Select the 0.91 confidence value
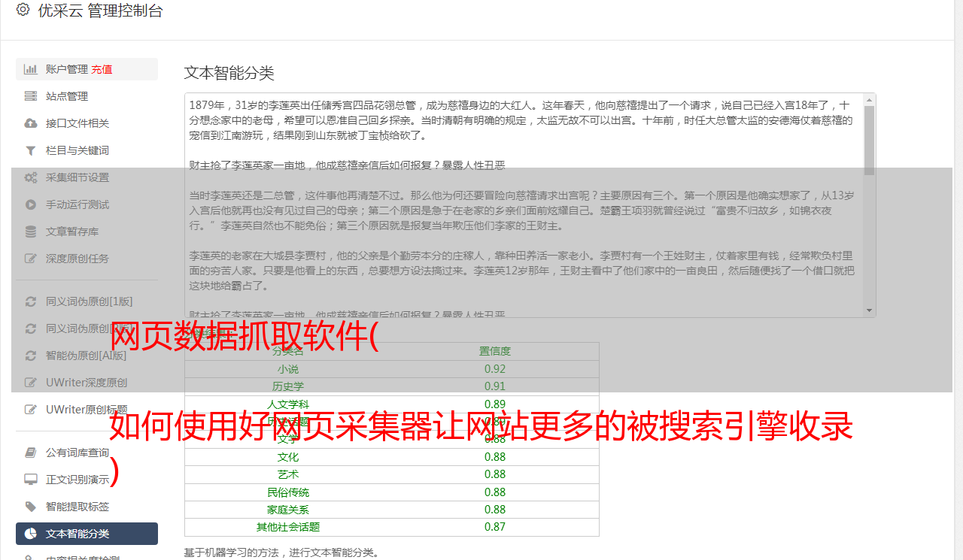 [495, 386]
